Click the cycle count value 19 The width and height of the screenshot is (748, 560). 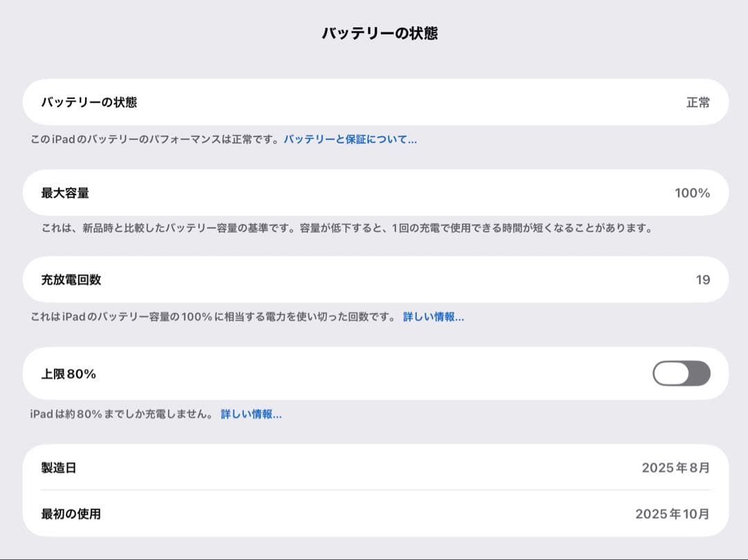pos(704,279)
